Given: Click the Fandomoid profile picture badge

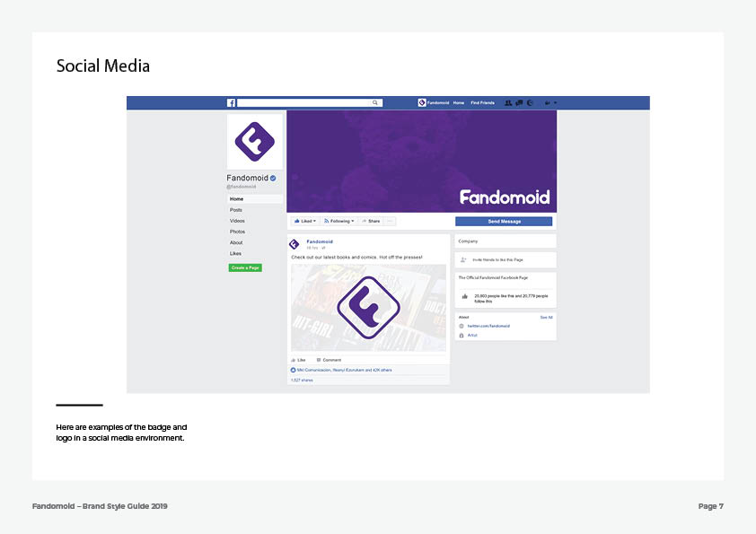Looking at the screenshot, I should (x=254, y=142).
